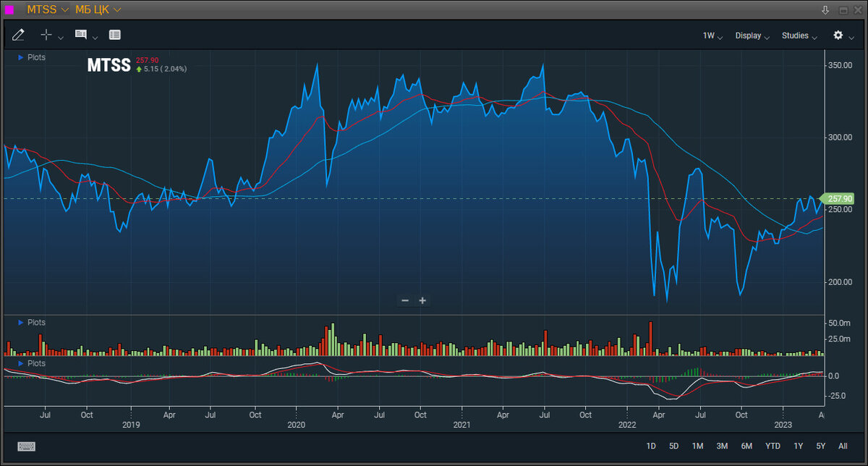Click the green up-arrow change indicator
868x466 pixels.
[x=139, y=69]
